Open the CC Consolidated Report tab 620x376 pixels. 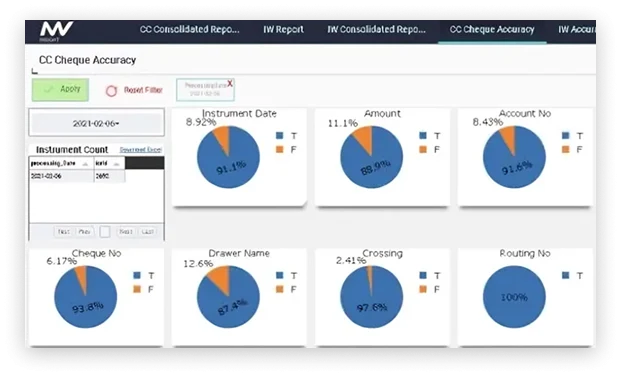coord(189,30)
